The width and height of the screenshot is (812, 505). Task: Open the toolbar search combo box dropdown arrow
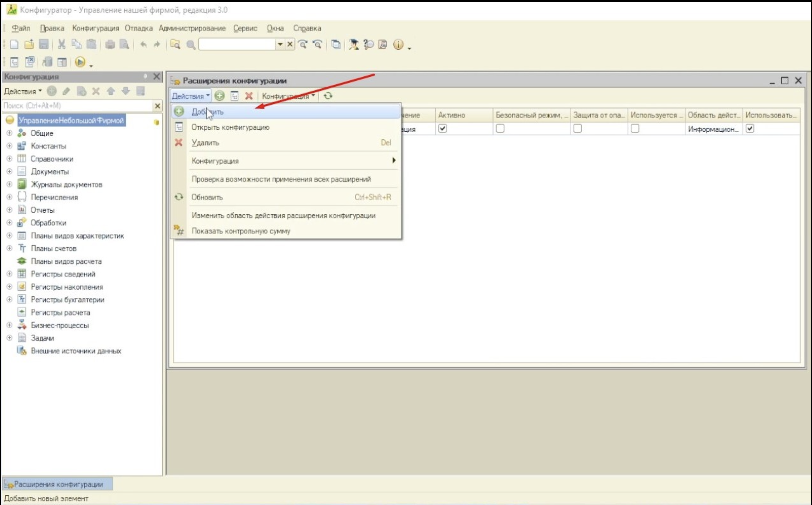coord(280,44)
